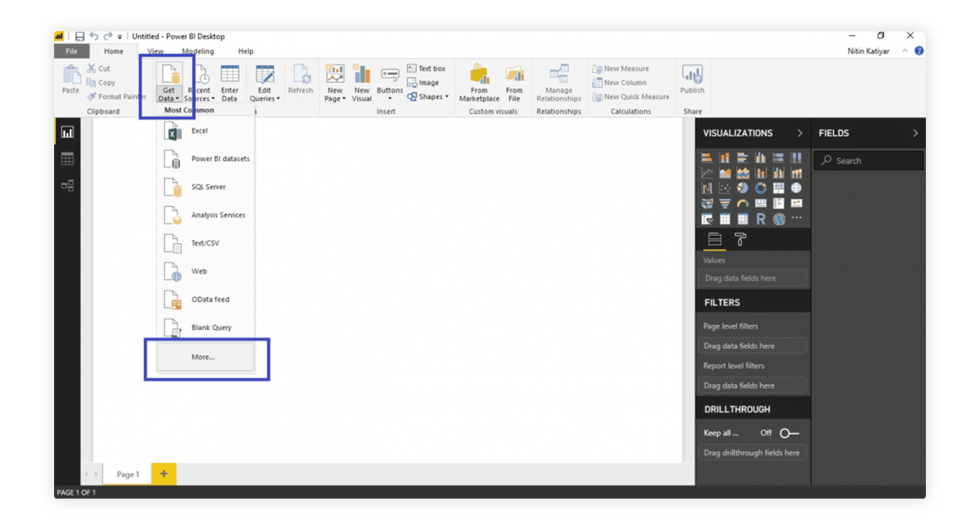Select the slicer visual
The width and height of the screenshot is (980, 531).
[707, 220]
